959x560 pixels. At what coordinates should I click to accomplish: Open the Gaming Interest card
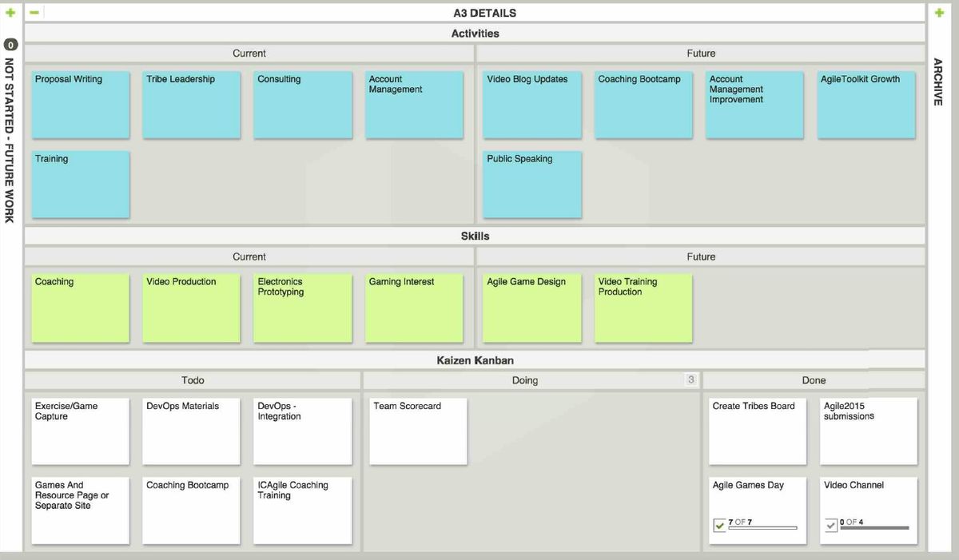[x=414, y=308]
